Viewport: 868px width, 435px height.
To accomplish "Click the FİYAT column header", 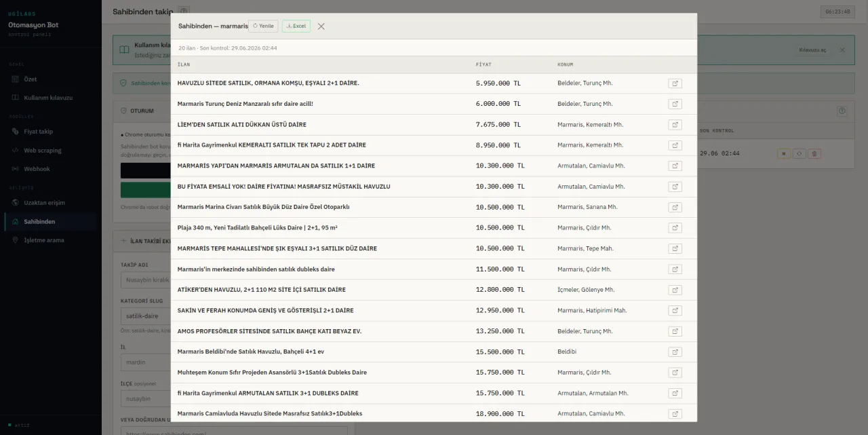I will click(484, 64).
